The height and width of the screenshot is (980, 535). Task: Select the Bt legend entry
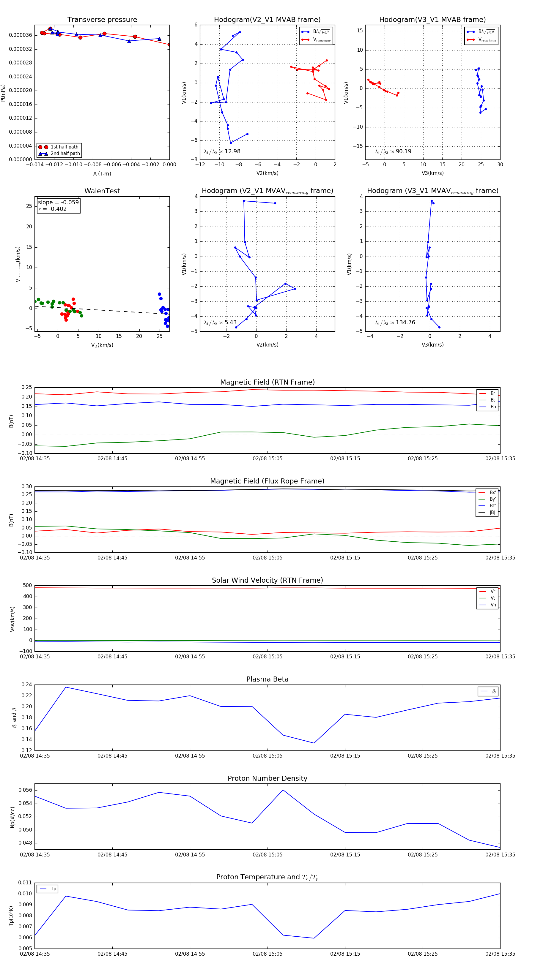(x=487, y=400)
